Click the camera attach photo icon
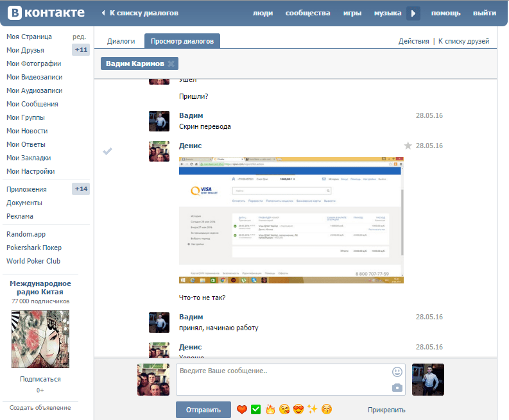This screenshot has height=420, width=509. point(397,387)
